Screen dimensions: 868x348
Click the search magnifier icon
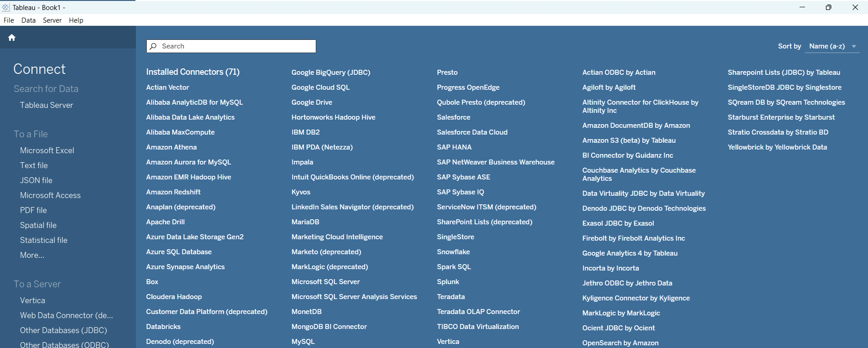tap(154, 46)
